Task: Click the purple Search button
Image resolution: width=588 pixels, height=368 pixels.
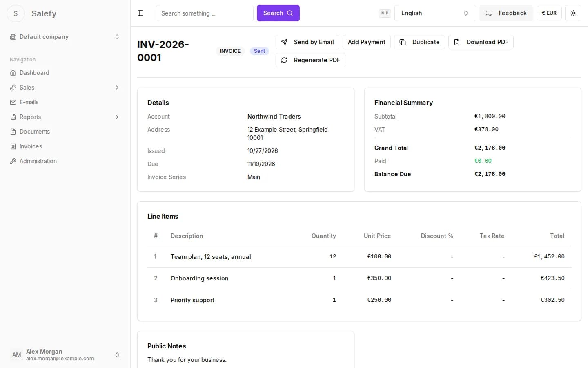Action: pos(278,13)
